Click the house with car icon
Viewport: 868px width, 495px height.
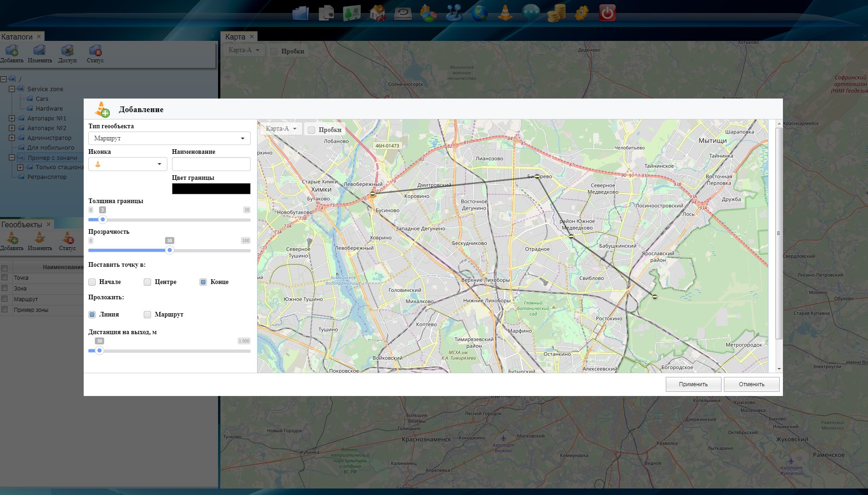click(x=377, y=13)
